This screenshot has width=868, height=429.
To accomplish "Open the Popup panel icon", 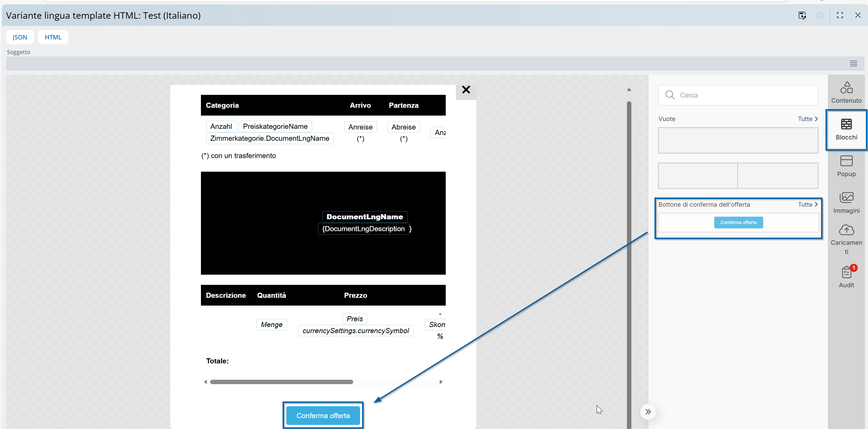I will [846, 166].
